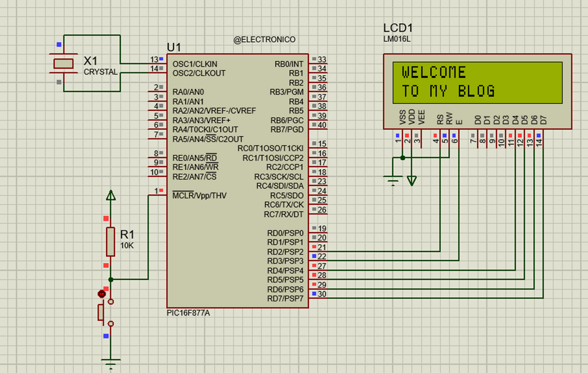Select the power arrow terminal above R1
Screen dimensions: 588x373
pyautogui.click(x=110, y=195)
